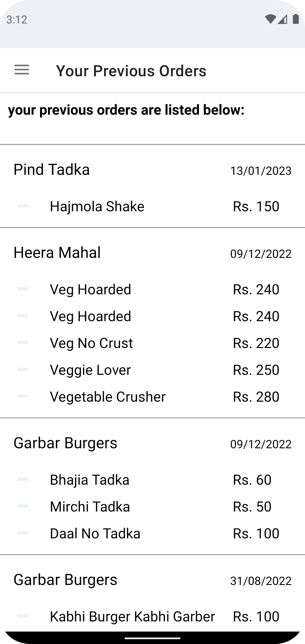Open the Heera Mahal order
305x644 pixels.
click(x=57, y=253)
